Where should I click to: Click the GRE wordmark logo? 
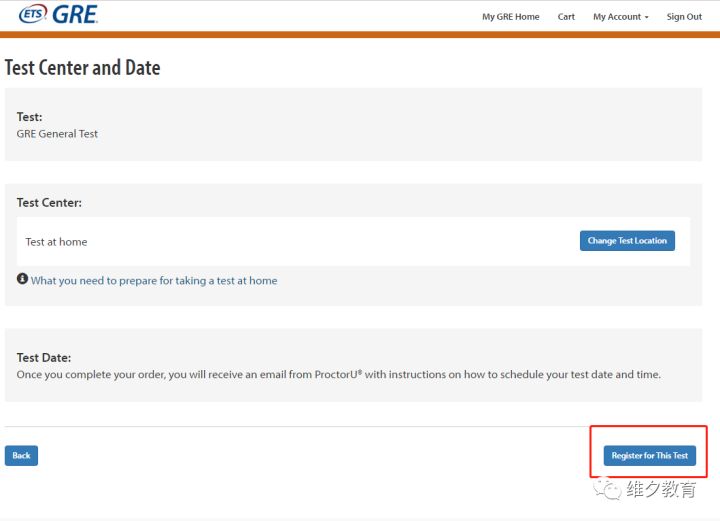[x=75, y=15]
